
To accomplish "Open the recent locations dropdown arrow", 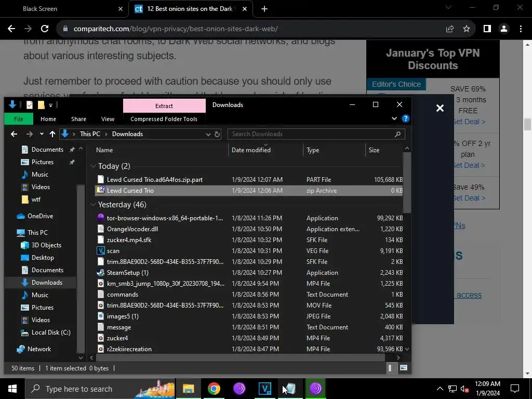I will click(42, 134).
